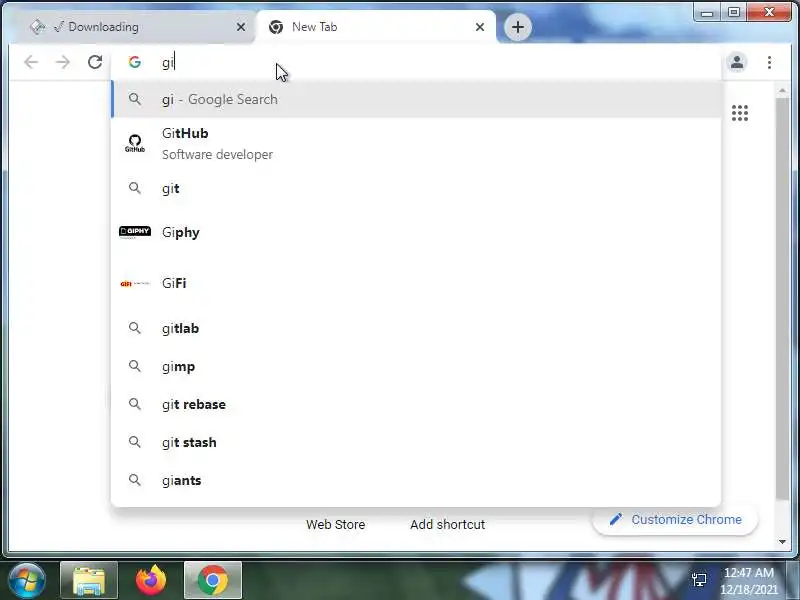Launch Firefox from the taskbar
The image size is (800, 600).
tap(151, 580)
